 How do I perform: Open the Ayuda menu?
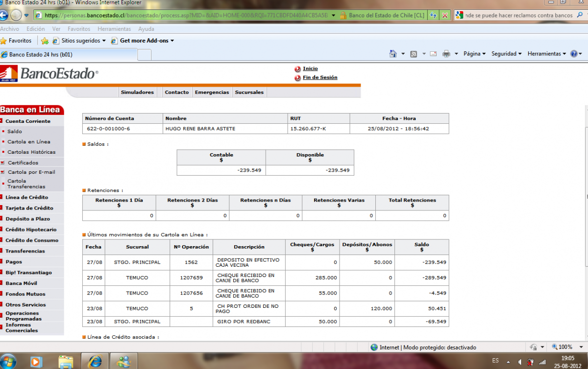click(x=146, y=29)
